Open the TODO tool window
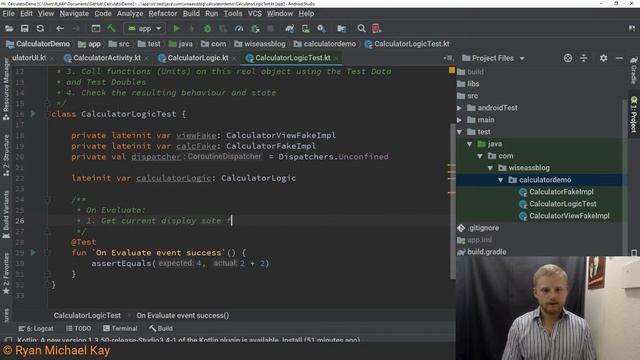Screen dimensions: 640x360 pos(78,328)
